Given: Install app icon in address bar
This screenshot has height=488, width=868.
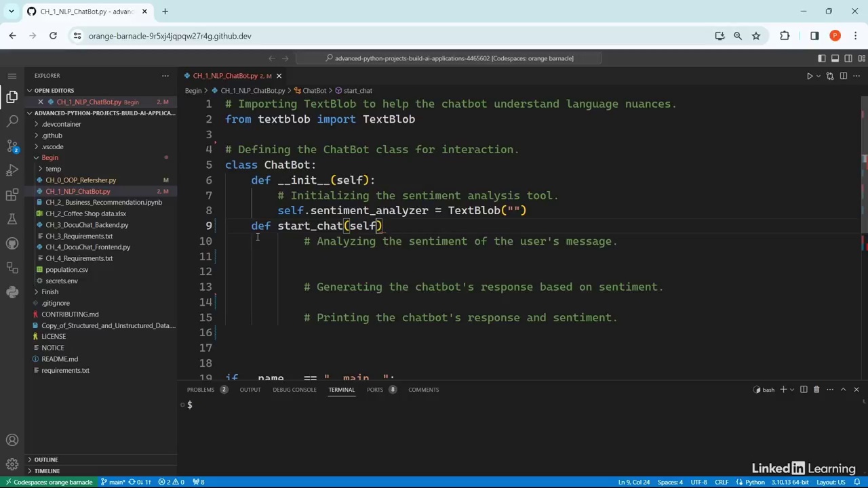Looking at the screenshot, I should tap(719, 36).
